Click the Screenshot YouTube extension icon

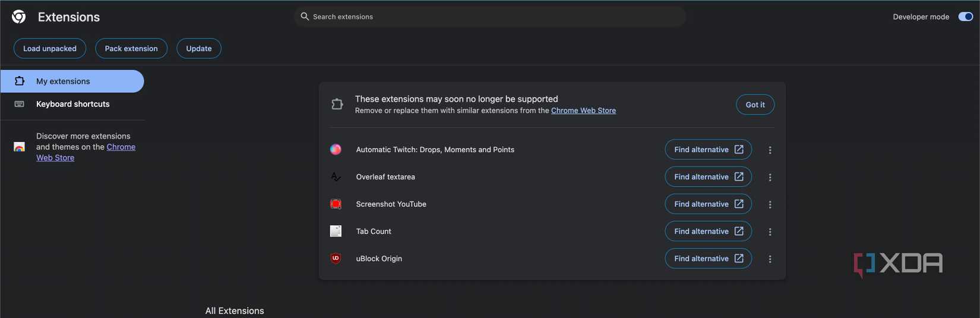coord(336,204)
